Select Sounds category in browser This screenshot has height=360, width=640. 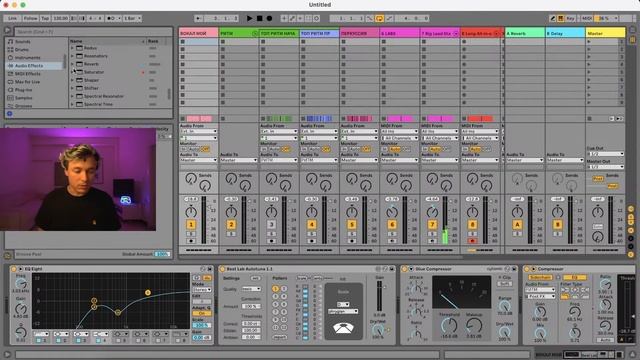(22, 41)
